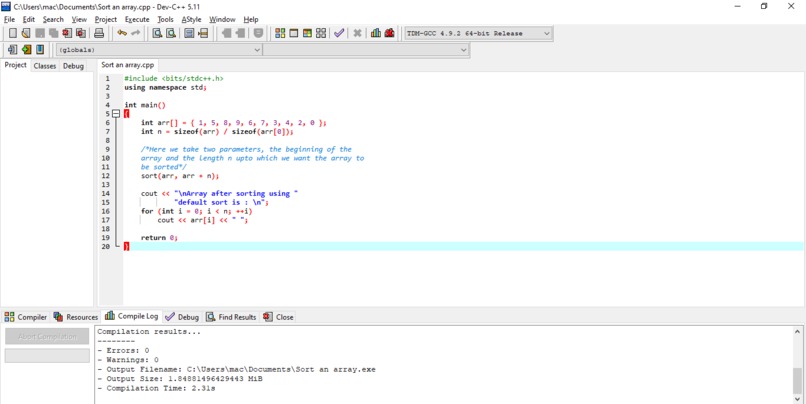Click the Close file toolbar icon

click(x=67, y=33)
